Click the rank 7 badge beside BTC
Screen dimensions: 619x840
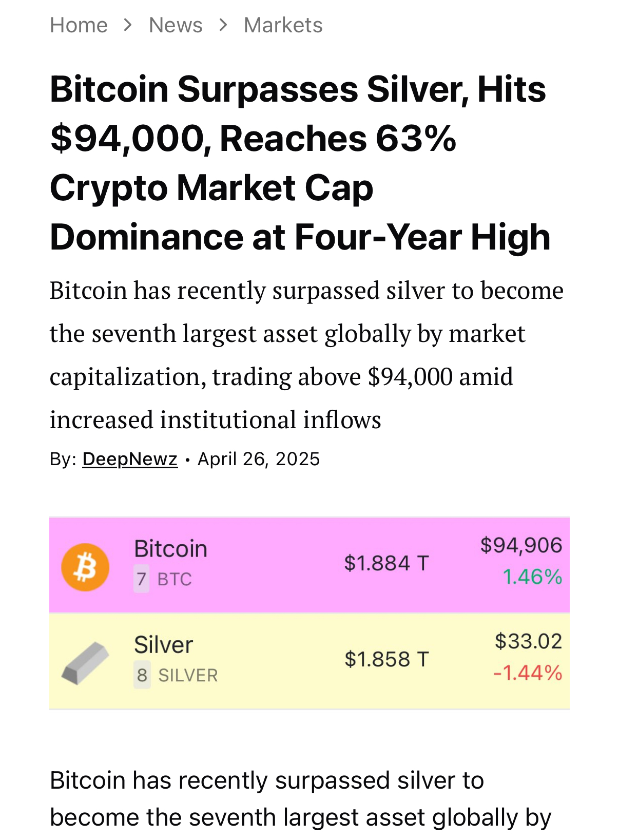142,579
